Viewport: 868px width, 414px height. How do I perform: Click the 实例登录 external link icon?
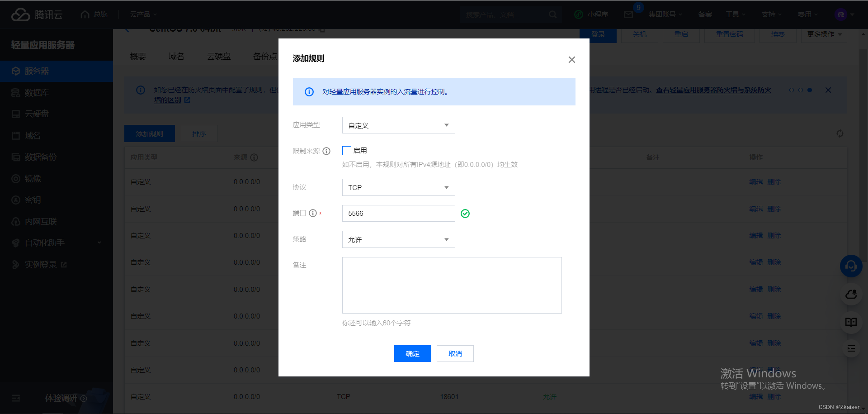[64, 265]
